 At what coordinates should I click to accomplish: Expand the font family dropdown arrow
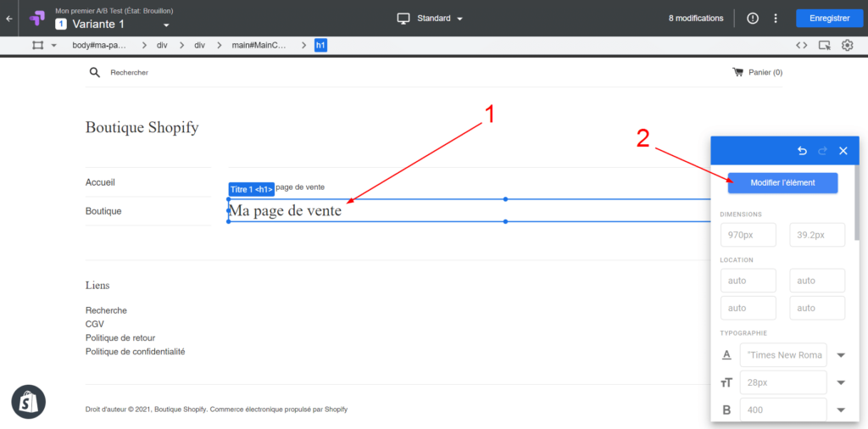coord(841,355)
